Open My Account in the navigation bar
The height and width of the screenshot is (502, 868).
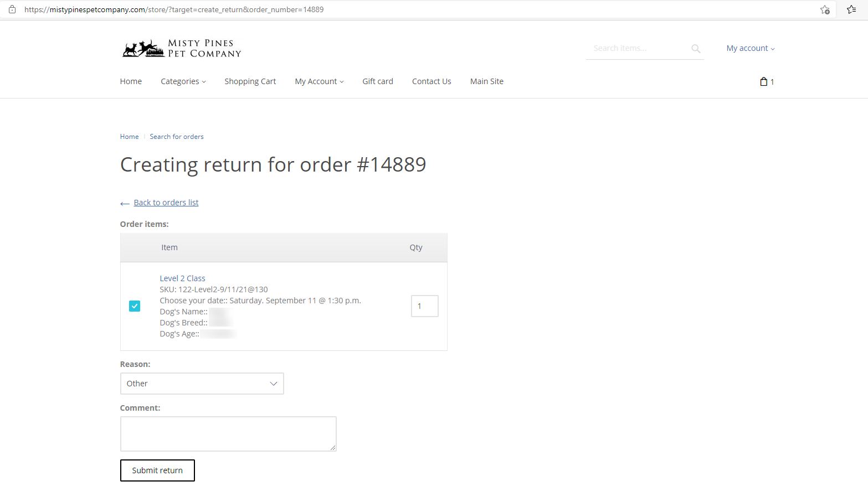click(319, 81)
